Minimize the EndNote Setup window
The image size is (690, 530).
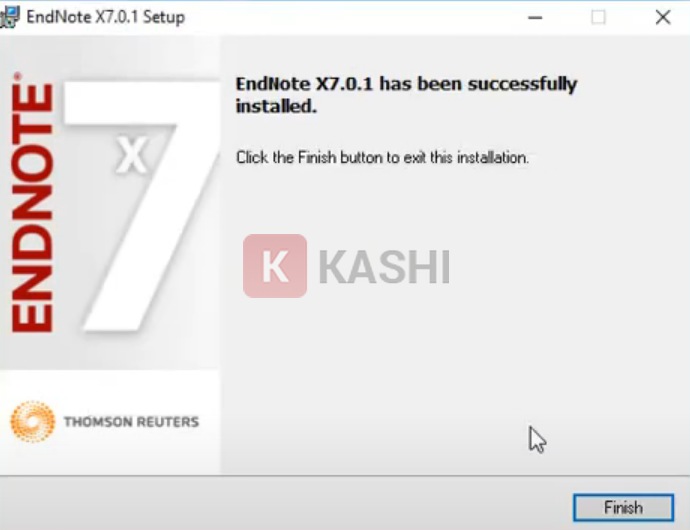coord(535,18)
